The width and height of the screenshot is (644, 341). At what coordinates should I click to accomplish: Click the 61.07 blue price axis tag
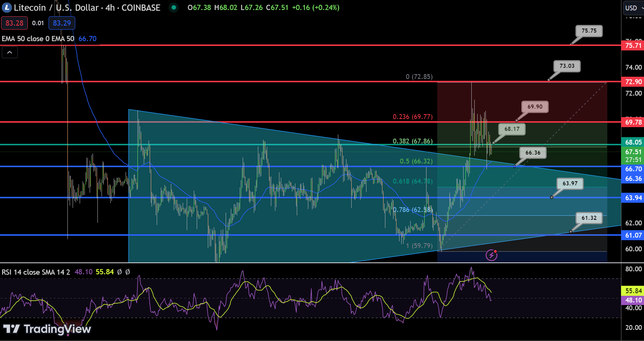[633, 235]
